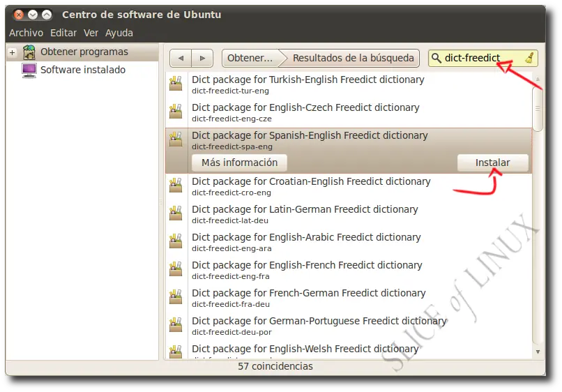The image size is (562, 392).
Task: Click the magnifier icon in search box
Action: pyautogui.click(x=436, y=58)
